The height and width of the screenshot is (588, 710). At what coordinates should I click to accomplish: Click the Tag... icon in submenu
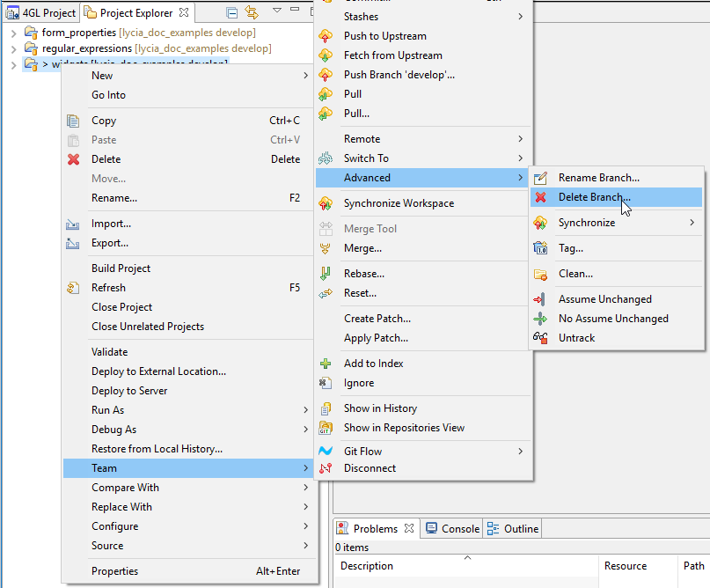541,248
